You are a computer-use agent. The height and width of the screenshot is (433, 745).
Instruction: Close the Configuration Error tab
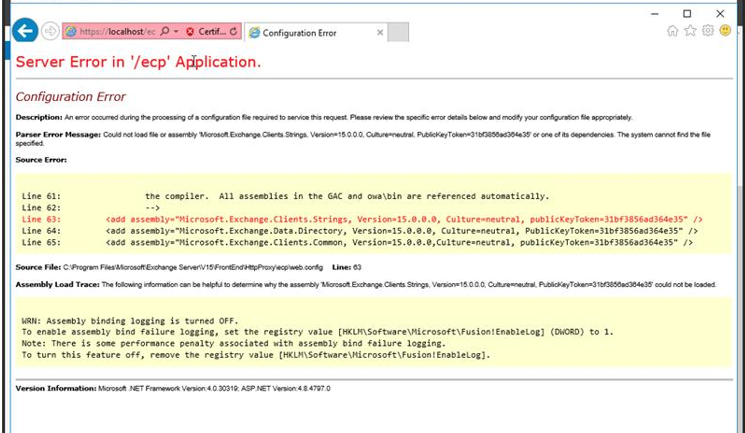coord(380,33)
